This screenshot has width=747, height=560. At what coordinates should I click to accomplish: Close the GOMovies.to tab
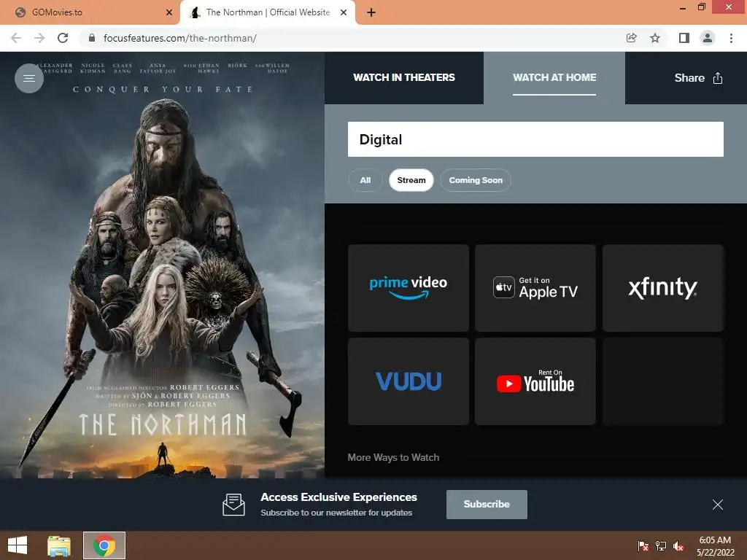(169, 12)
